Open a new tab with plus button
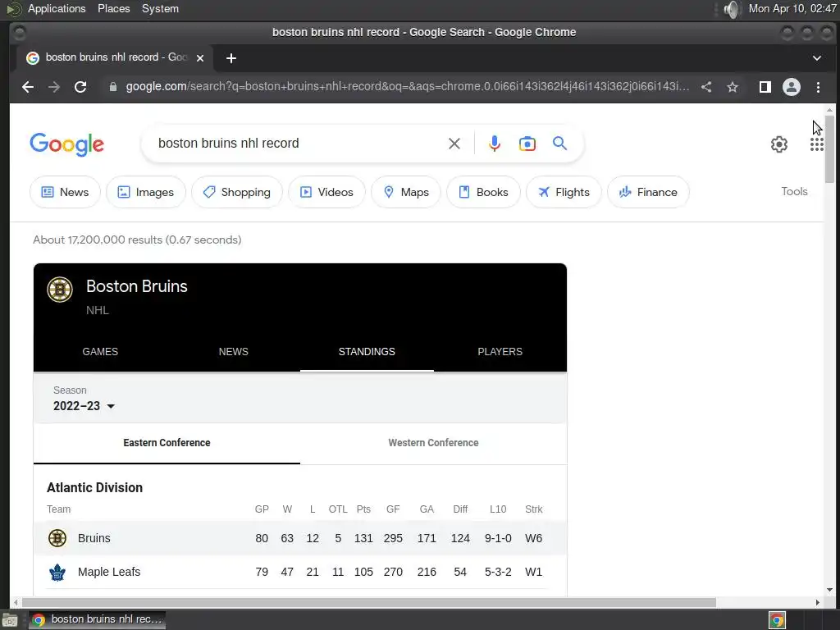Screen dimensions: 840x630 231,58
